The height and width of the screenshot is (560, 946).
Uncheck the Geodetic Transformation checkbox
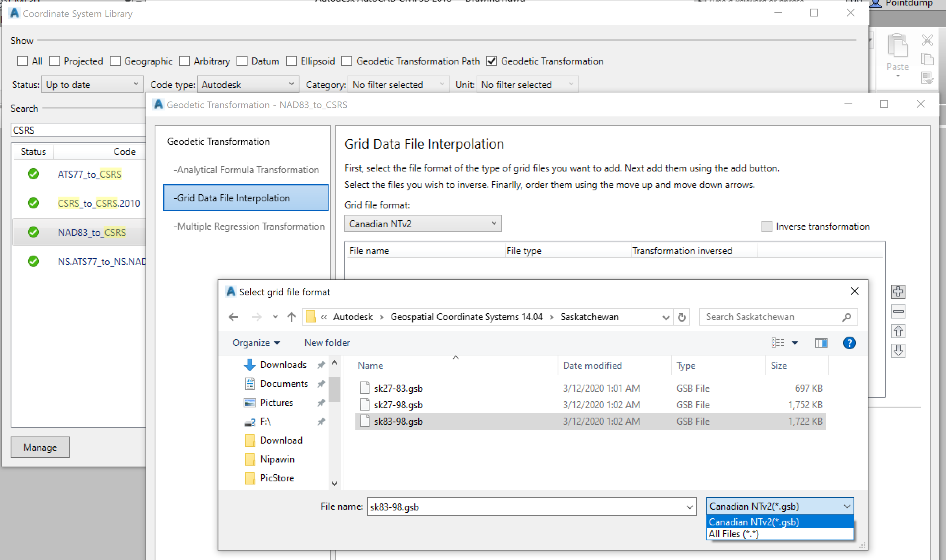point(492,61)
